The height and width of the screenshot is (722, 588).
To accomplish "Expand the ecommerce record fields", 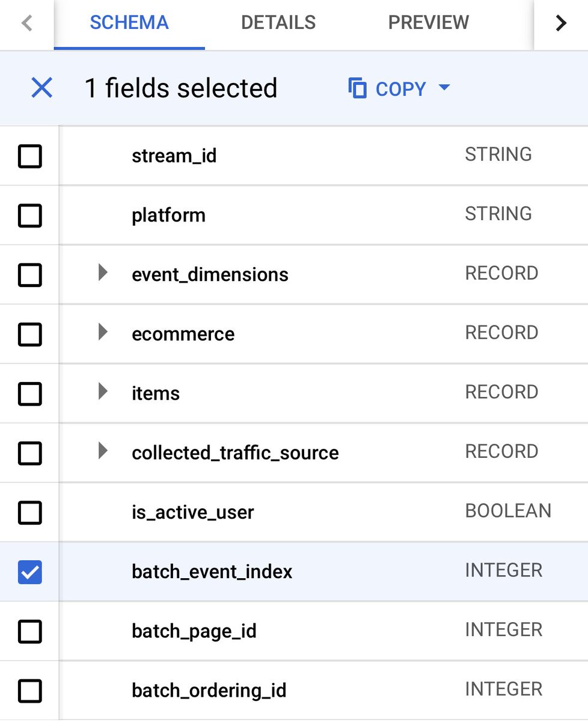I will point(103,332).
